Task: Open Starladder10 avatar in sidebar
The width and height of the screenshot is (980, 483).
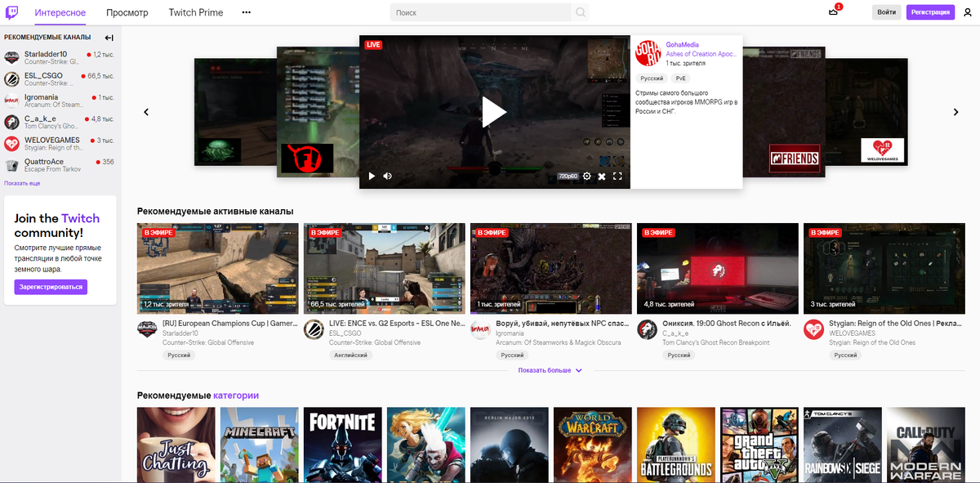Action: 11,57
